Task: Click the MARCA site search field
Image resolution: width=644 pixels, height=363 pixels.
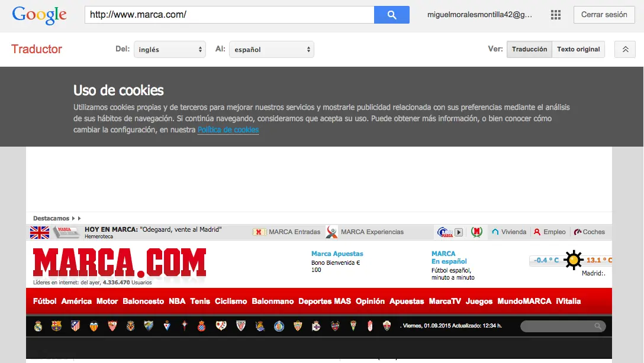Action: pyautogui.click(x=563, y=326)
